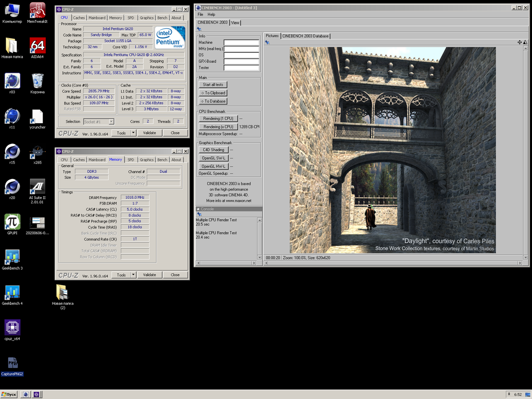Run Rendering (1 CPU) benchmark

point(218,119)
